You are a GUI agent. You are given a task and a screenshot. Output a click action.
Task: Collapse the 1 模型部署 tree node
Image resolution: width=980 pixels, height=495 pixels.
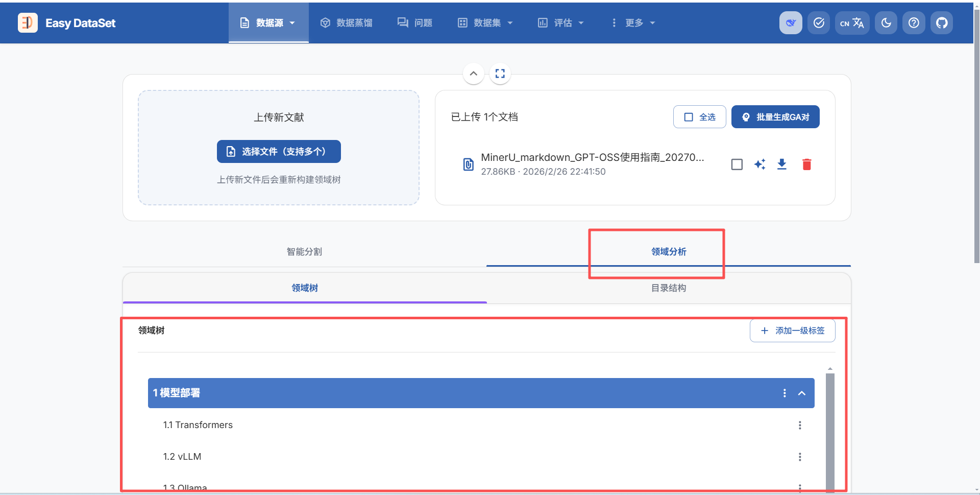pos(802,393)
